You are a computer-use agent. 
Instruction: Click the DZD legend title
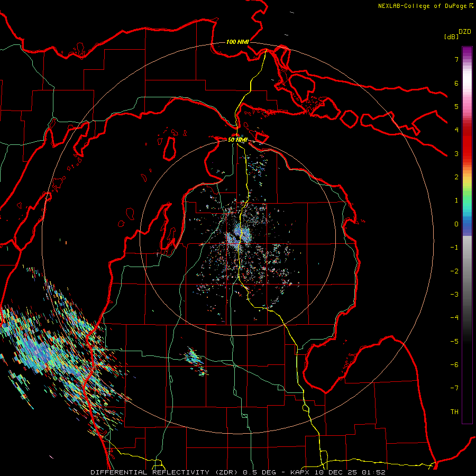point(465,32)
